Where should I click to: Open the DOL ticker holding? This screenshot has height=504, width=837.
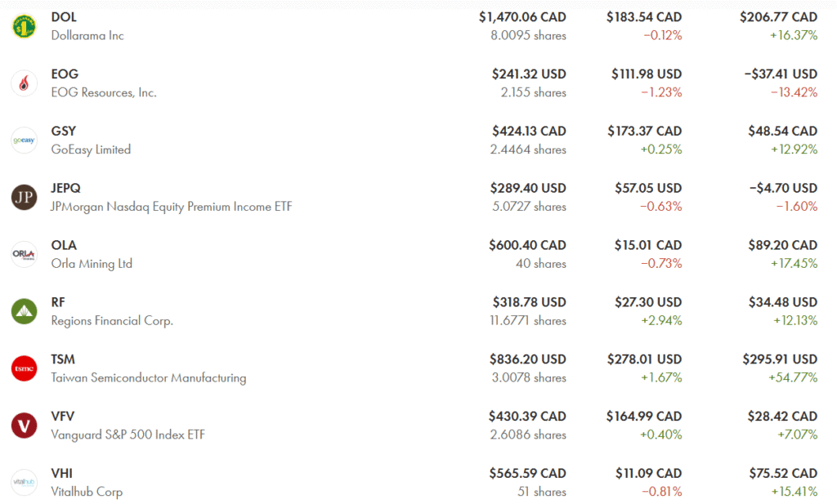[x=65, y=17]
